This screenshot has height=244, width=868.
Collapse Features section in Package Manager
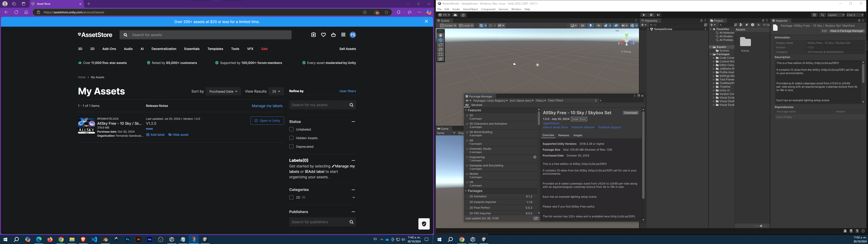(466, 110)
